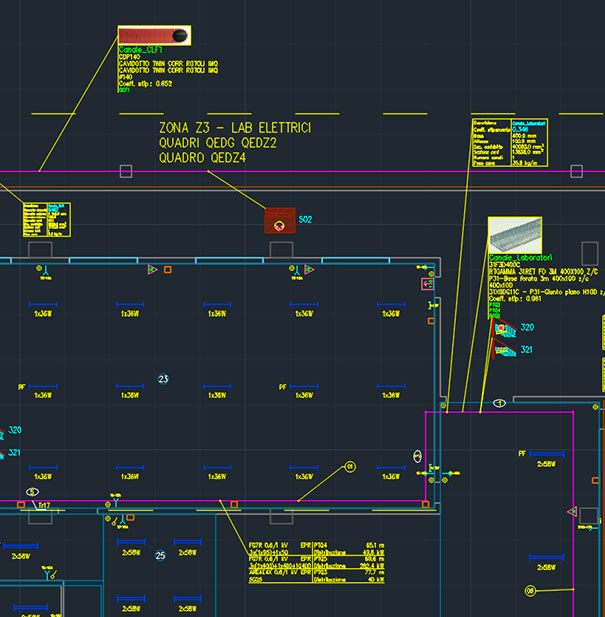Click the white oval marker numbered 1
This screenshot has width=605, height=617.
[x=500, y=403]
